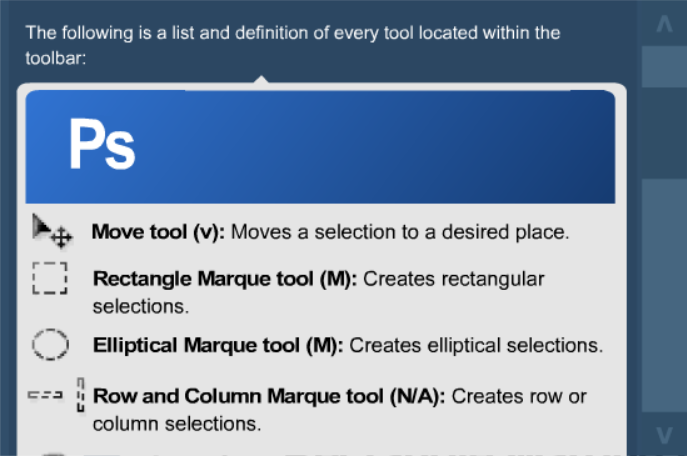Image resolution: width=687 pixels, height=456 pixels.
Task: Click the "Elliptical Marque tool (M):" label
Action: pyautogui.click(x=218, y=346)
